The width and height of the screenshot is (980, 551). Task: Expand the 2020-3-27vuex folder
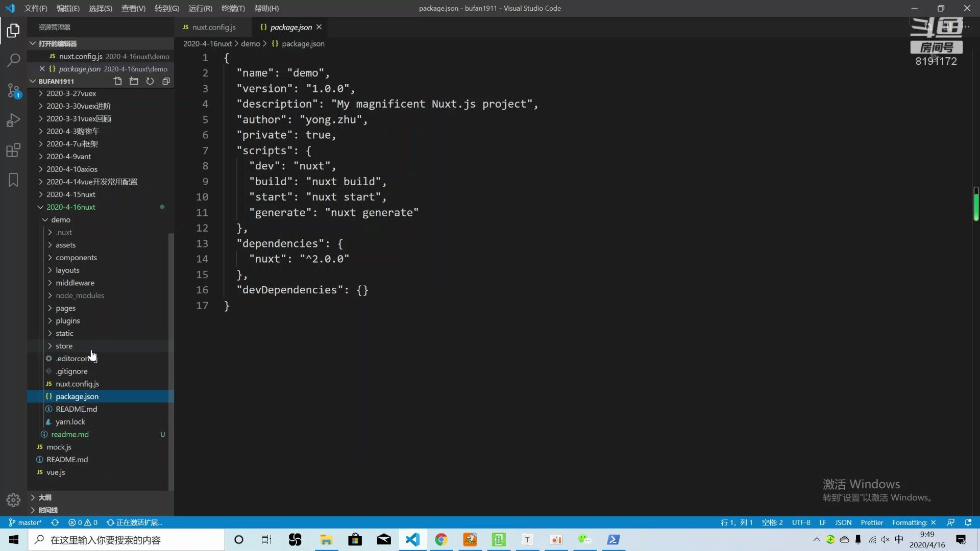pyautogui.click(x=101, y=93)
